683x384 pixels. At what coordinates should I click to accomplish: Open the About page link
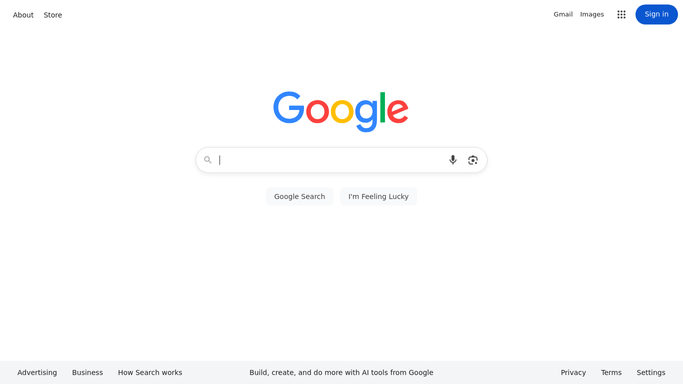pos(23,15)
